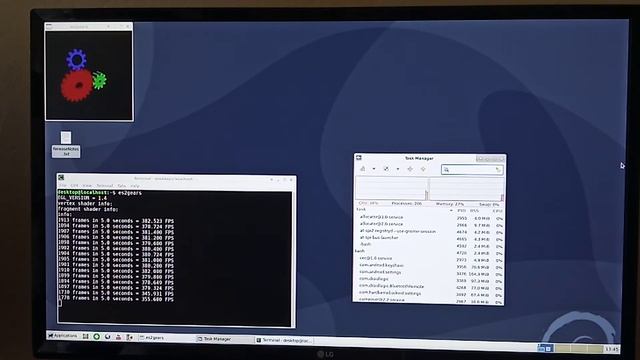Select the com.android.keychain process row
The image size is (640, 360).
click(429, 266)
